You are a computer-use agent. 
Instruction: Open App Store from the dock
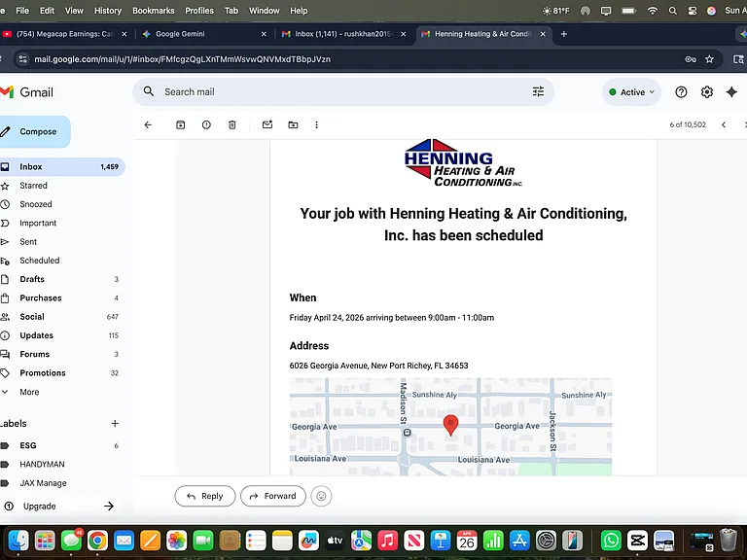[x=519, y=541]
